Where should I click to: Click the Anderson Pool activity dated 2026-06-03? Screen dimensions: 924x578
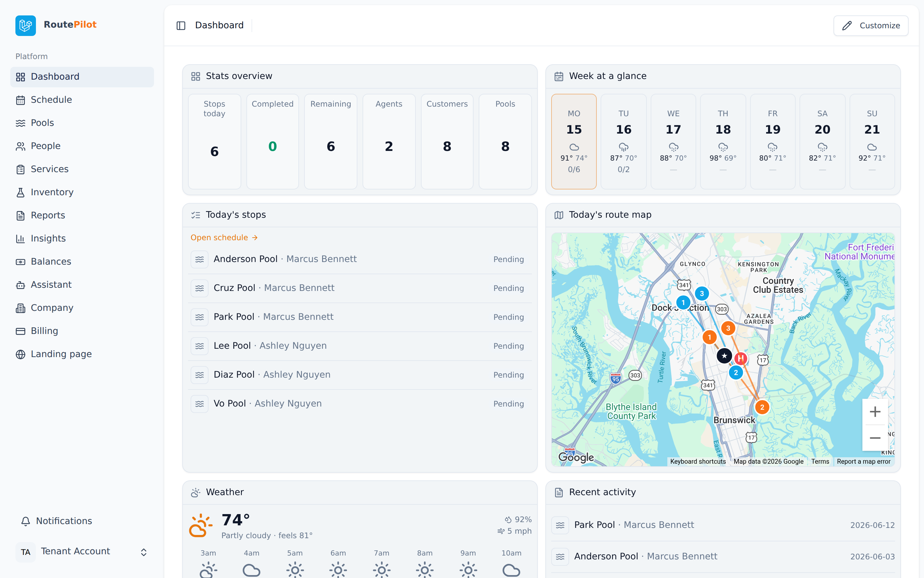coord(723,556)
